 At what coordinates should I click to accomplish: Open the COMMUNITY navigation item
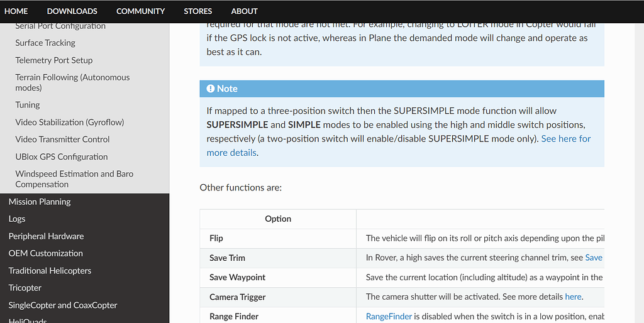tap(140, 11)
